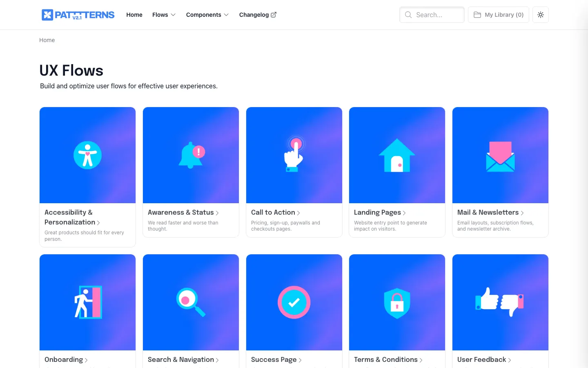Click the checkmark circle Success Page icon

pos(294,302)
